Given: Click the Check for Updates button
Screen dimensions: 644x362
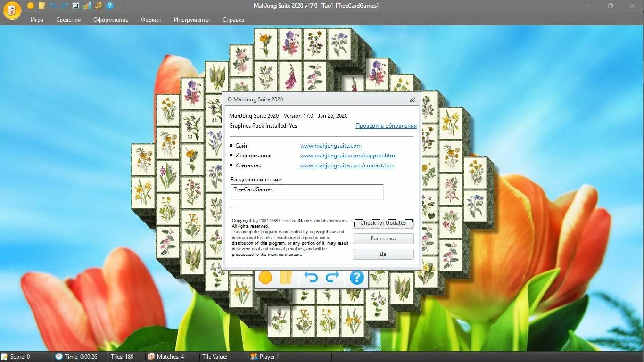Looking at the screenshot, I should (383, 223).
